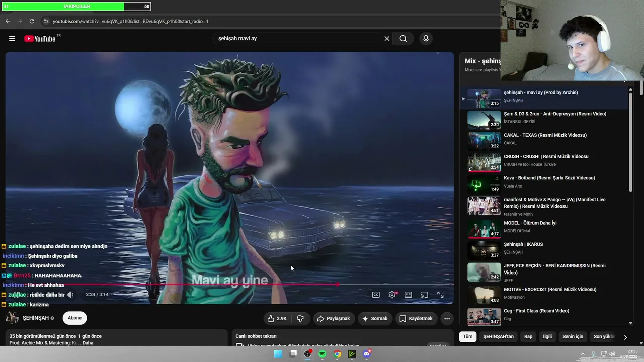The height and width of the screenshot is (362, 644).
Task: Expand the description with ...Daha
Action: click(x=86, y=343)
